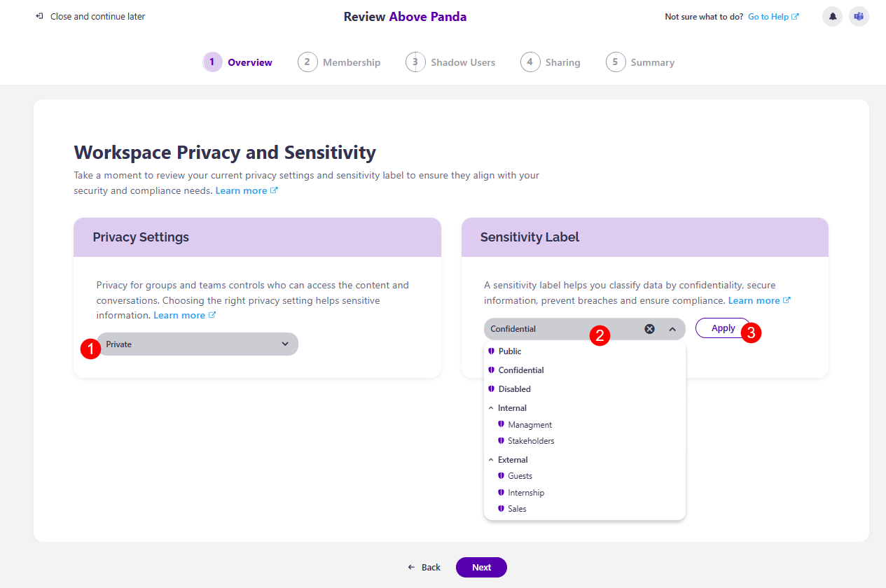Click the exit arrow beside Close and continue later
886x588 pixels.
tap(39, 16)
